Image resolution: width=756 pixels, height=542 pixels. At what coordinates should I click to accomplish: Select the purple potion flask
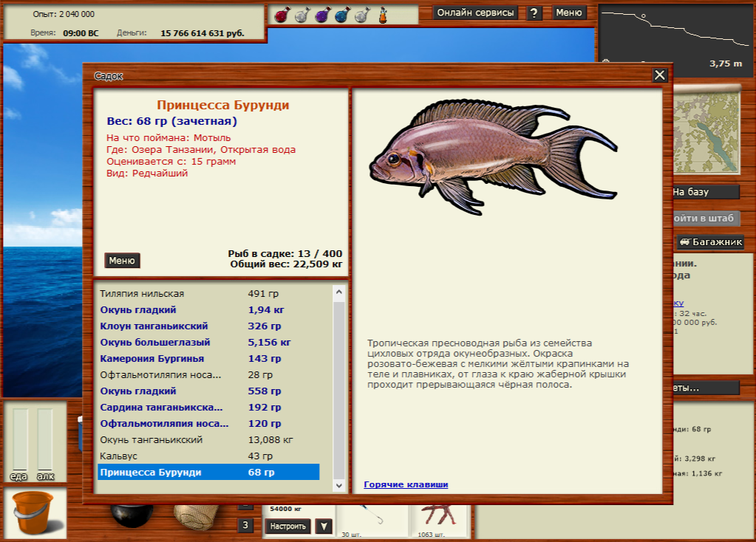pyautogui.click(x=322, y=14)
